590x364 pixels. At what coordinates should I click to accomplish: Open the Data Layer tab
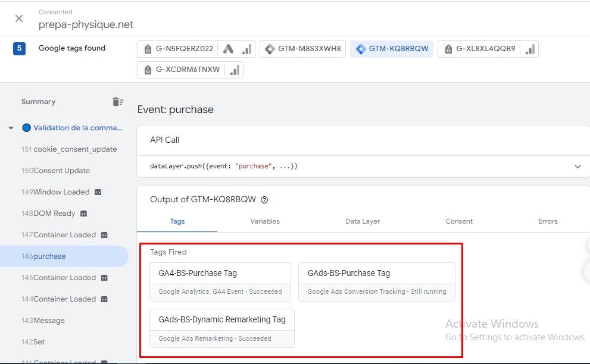[363, 221]
